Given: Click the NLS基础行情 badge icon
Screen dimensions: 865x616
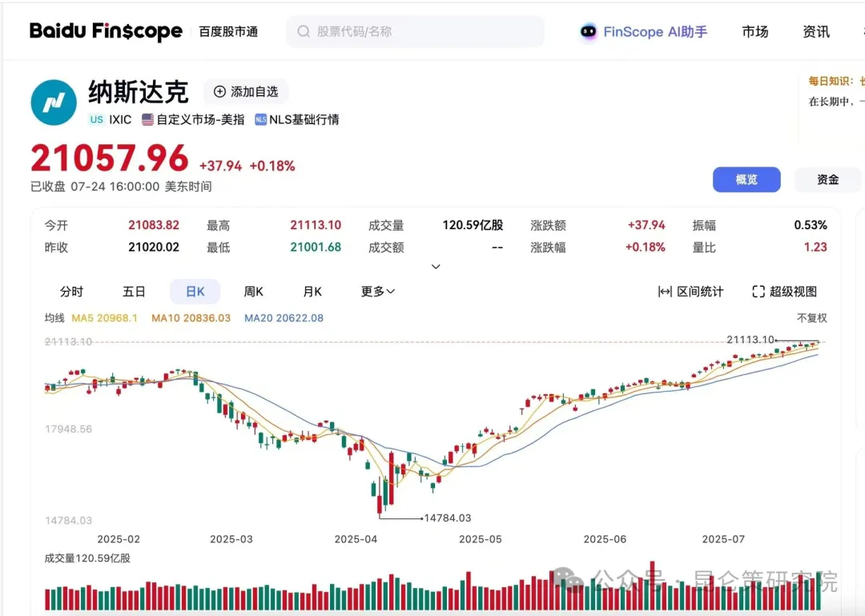Looking at the screenshot, I should (x=260, y=119).
